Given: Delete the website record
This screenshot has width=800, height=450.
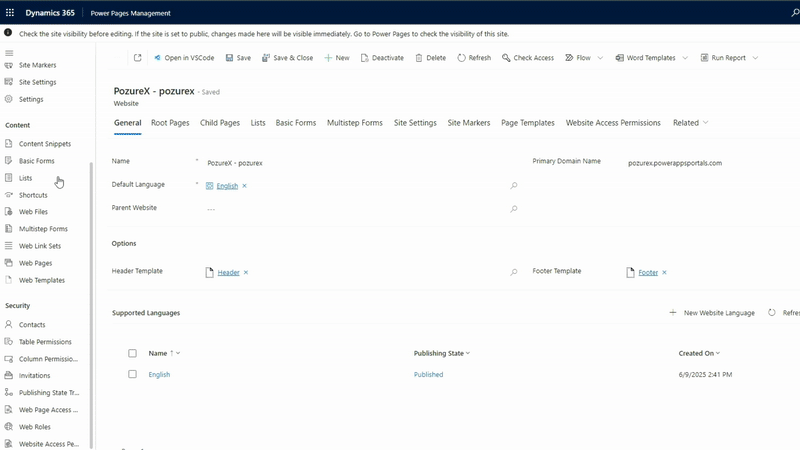Looking at the screenshot, I should pos(431,58).
